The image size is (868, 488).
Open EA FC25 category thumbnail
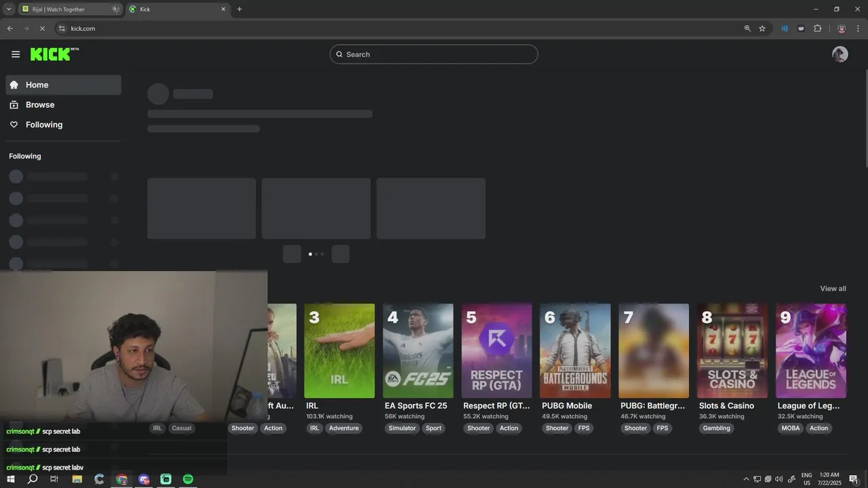coord(418,351)
